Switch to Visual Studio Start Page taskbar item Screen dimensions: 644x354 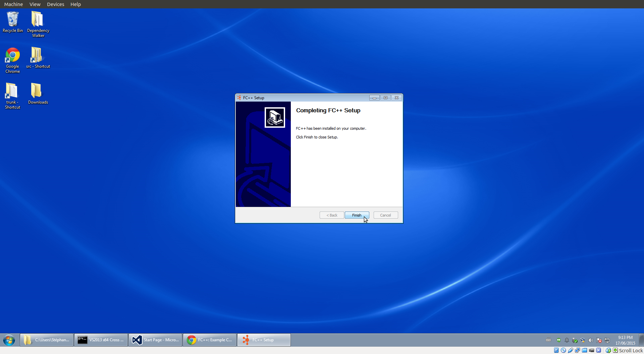[x=155, y=340]
